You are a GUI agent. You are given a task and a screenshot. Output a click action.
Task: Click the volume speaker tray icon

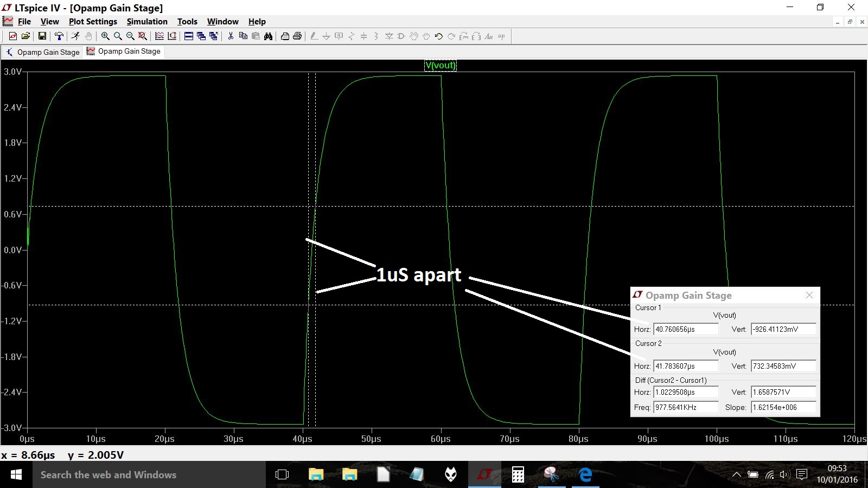click(x=784, y=474)
